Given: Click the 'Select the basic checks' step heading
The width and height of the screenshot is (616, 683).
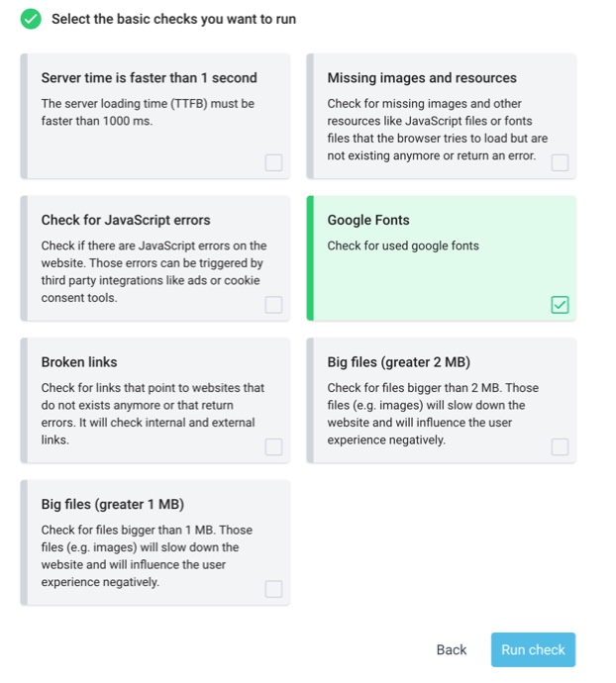Looking at the screenshot, I should click(x=174, y=19).
